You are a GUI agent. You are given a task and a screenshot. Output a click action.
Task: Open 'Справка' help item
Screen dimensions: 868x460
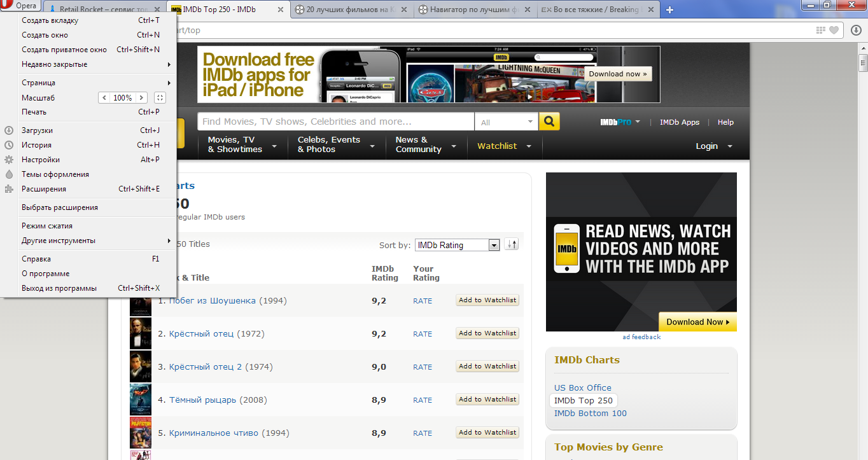pos(88,259)
